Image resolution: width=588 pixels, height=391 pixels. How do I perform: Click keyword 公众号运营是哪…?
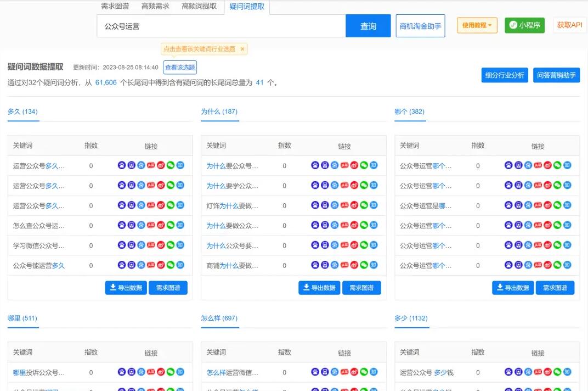tap(426, 205)
